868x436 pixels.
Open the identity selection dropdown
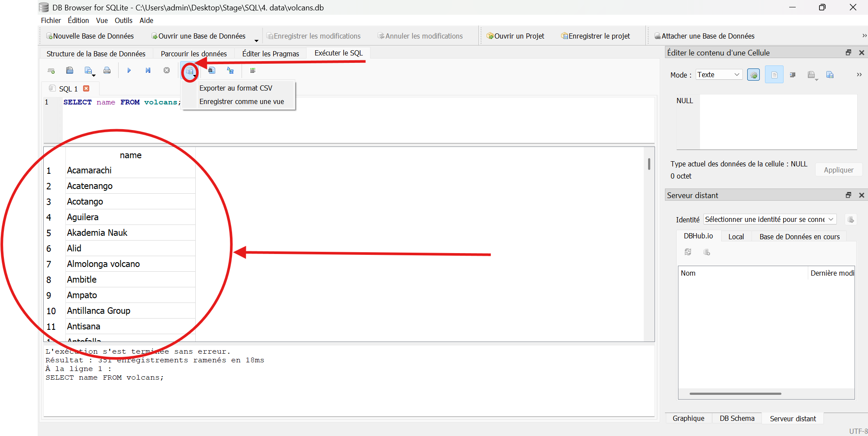click(x=769, y=219)
